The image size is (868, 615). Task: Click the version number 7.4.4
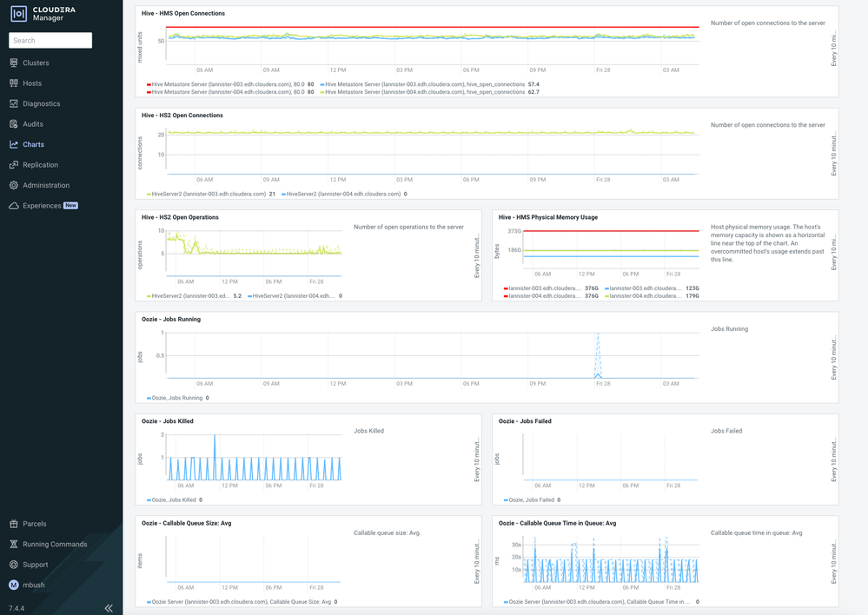(16, 608)
